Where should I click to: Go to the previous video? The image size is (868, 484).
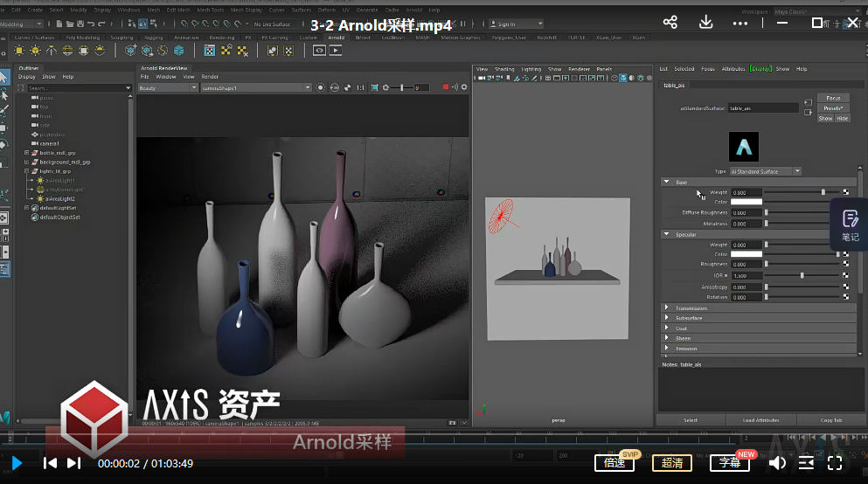(51, 463)
